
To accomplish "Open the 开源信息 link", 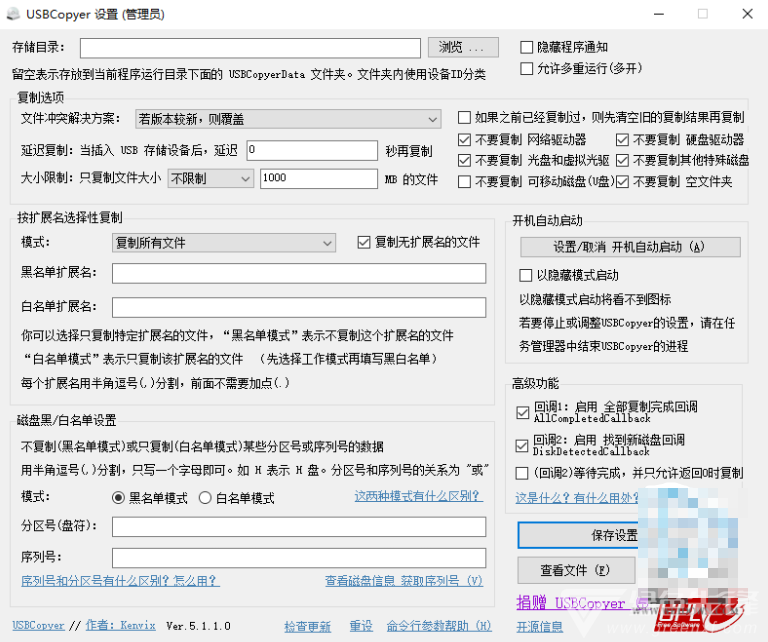I will pos(539,627).
